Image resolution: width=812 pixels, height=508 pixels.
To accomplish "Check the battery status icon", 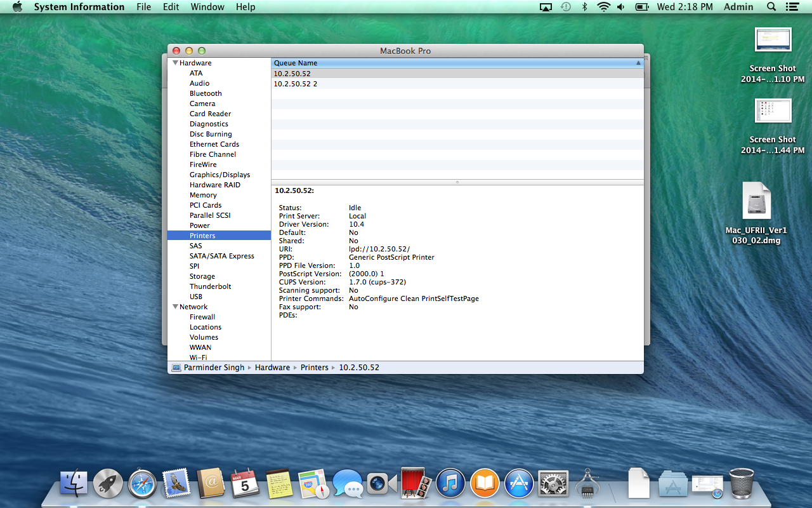I will (x=642, y=7).
